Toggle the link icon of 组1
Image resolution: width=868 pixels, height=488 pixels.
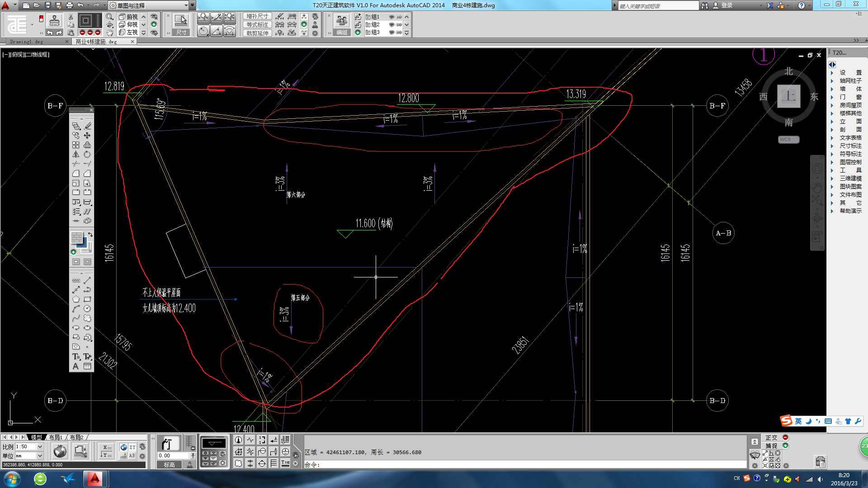click(x=399, y=17)
